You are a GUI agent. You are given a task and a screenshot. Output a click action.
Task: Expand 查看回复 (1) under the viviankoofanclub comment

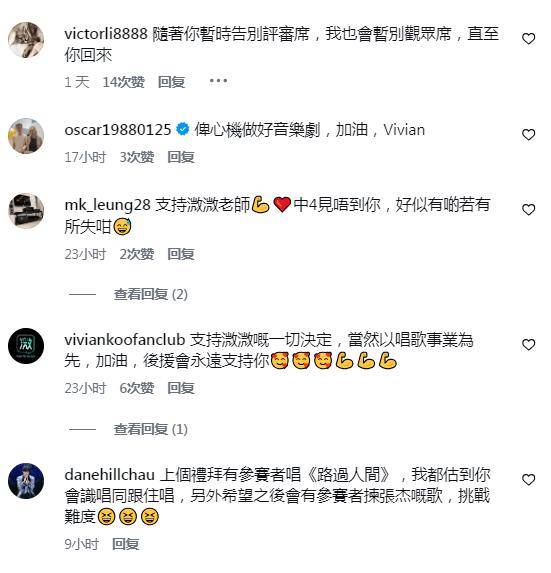tap(151, 429)
